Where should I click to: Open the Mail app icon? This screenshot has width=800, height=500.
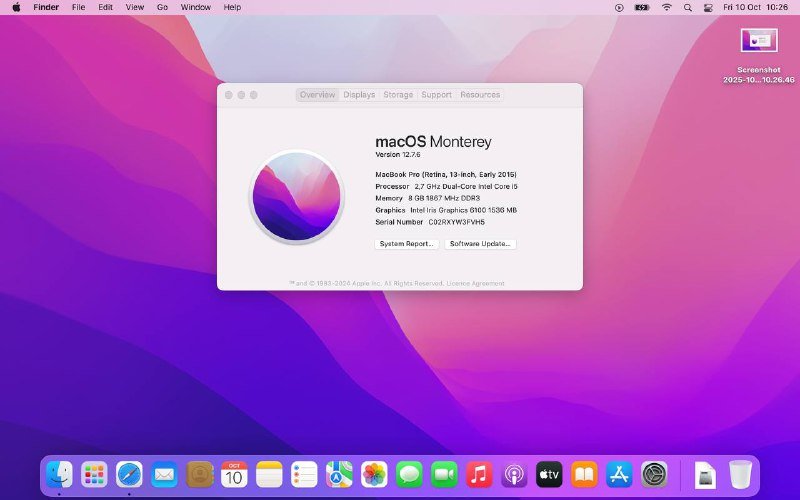click(164, 474)
